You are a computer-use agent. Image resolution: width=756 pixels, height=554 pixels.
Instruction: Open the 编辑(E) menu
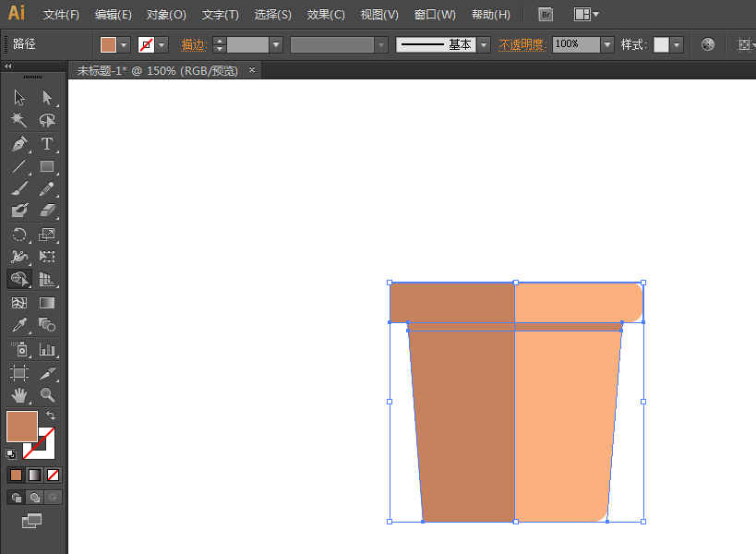click(113, 15)
